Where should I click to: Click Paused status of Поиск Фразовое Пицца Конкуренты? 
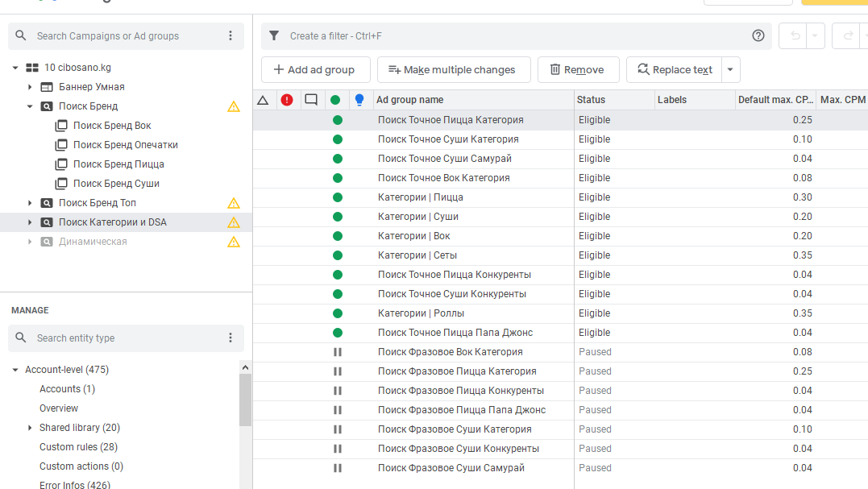click(x=595, y=391)
